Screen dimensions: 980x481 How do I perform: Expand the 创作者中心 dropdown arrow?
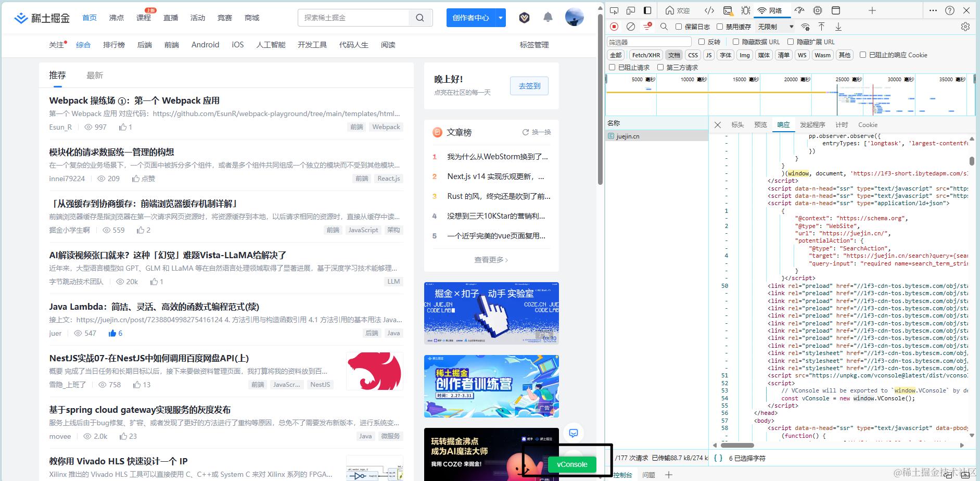[x=501, y=18]
